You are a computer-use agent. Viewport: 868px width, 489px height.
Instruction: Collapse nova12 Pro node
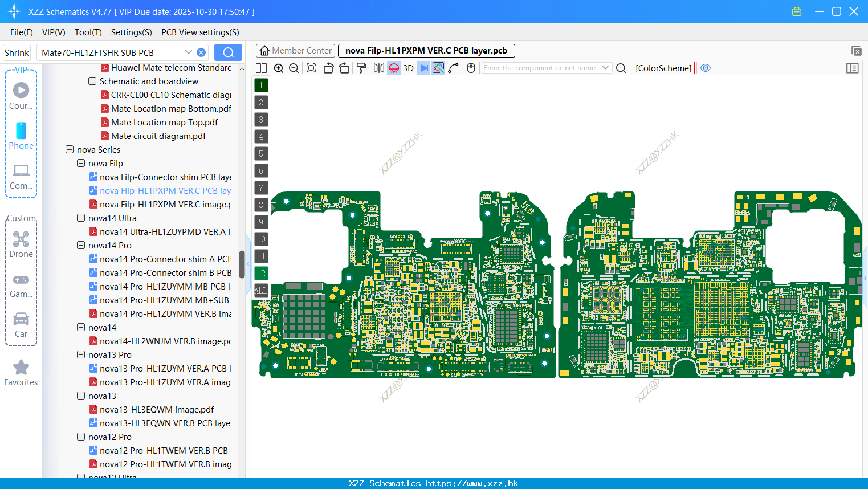tap(81, 437)
